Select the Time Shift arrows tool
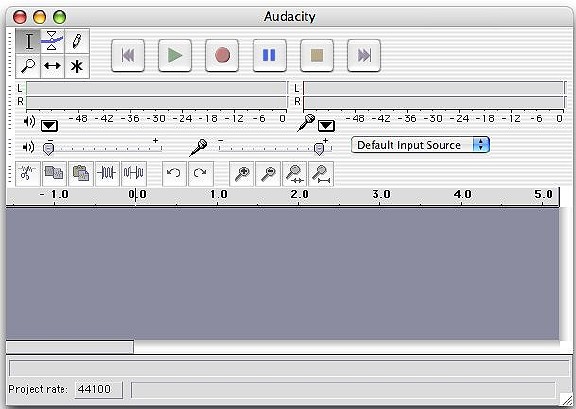This screenshot has height=409, width=576. point(52,66)
